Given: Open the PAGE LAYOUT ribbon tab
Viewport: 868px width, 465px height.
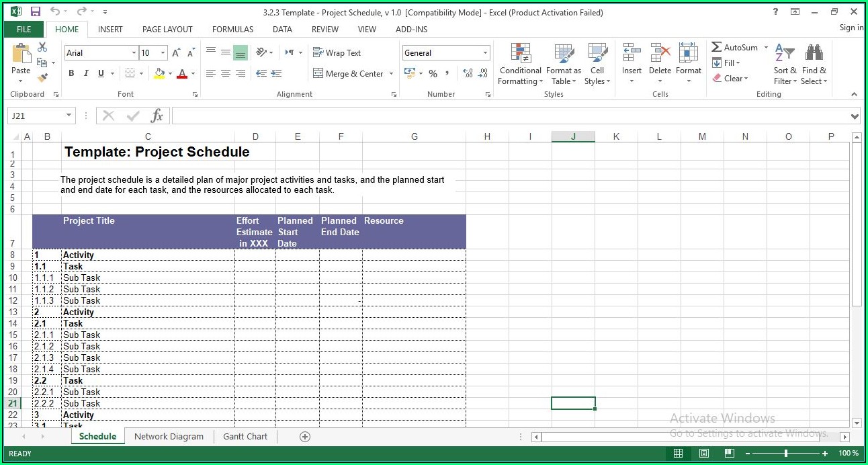Looking at the screenshot, I should click(x=167, y=30).
